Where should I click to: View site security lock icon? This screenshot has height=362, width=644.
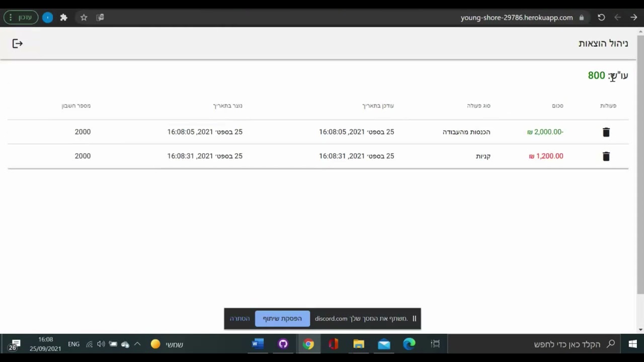coord(582,18)
